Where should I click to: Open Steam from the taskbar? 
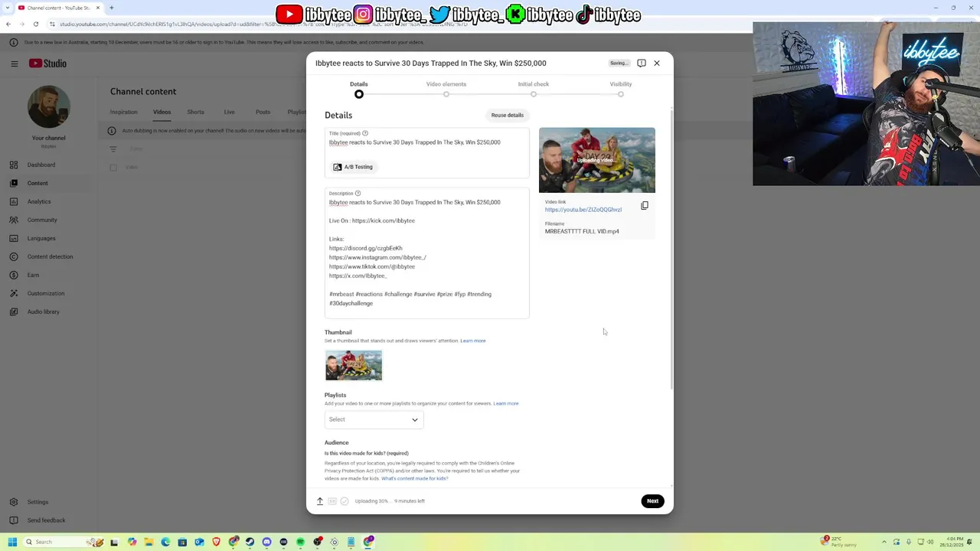250,542
